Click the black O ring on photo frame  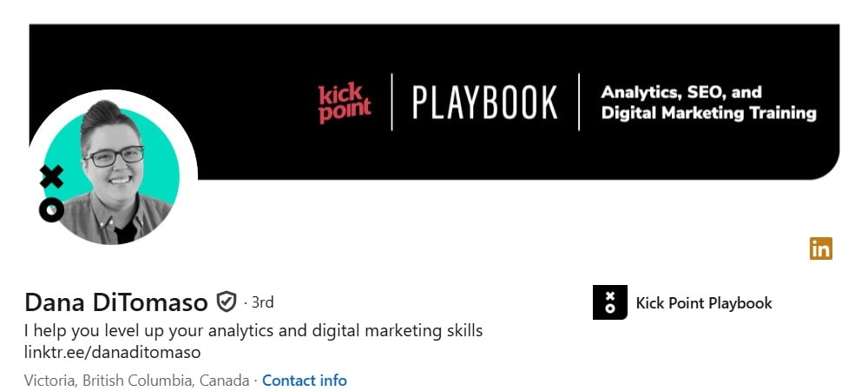51,210
